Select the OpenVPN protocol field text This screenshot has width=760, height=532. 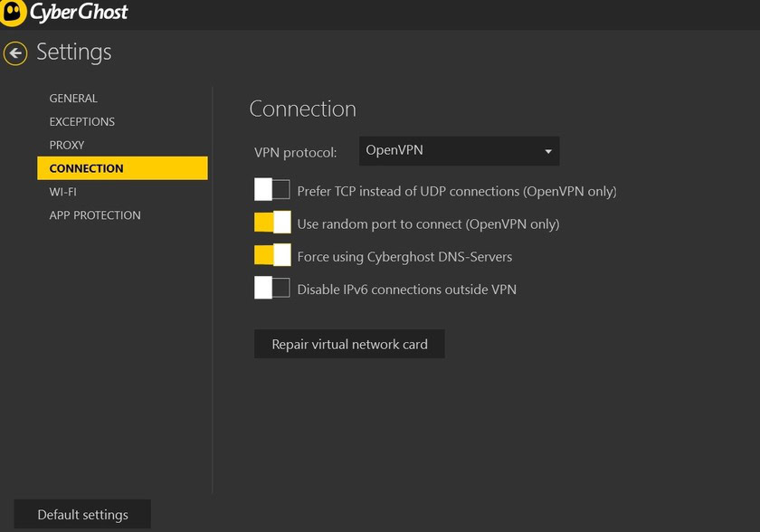point(394,150)
